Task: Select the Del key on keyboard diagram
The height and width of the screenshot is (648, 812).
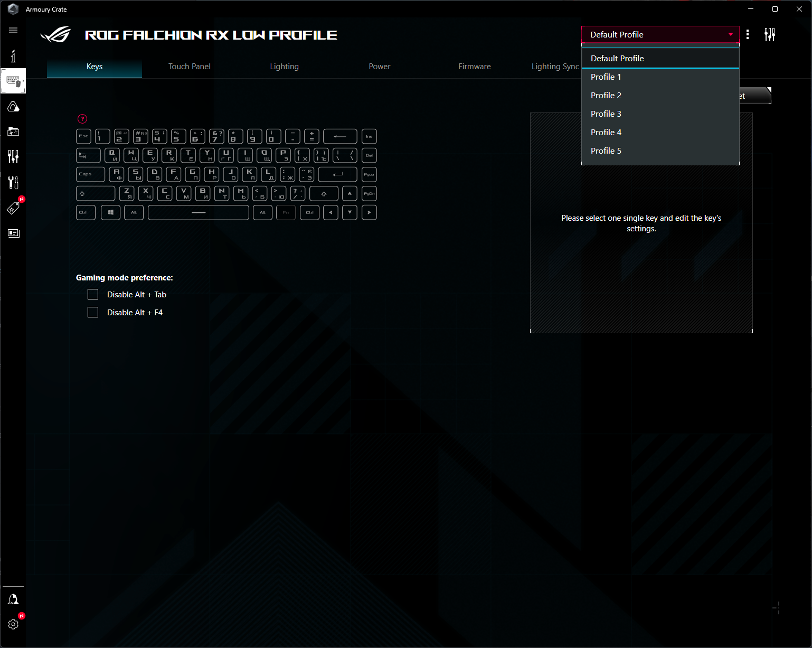Action: point(369,155)
